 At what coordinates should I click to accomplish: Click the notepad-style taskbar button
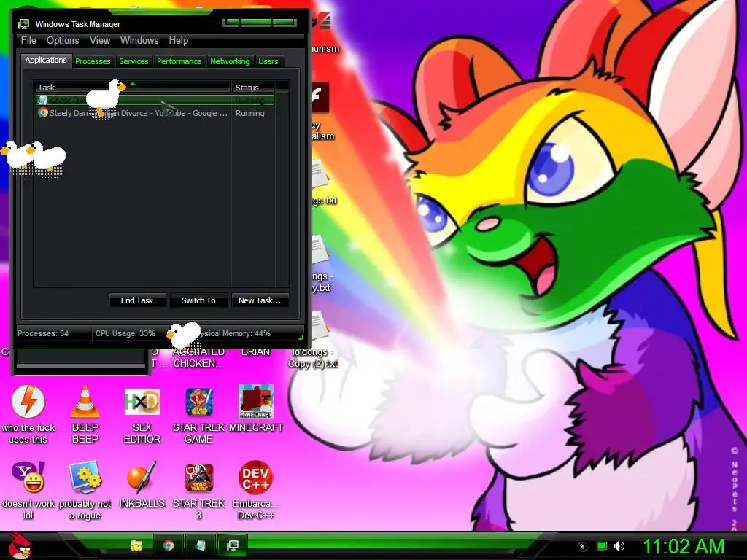(x=200, y=545)
